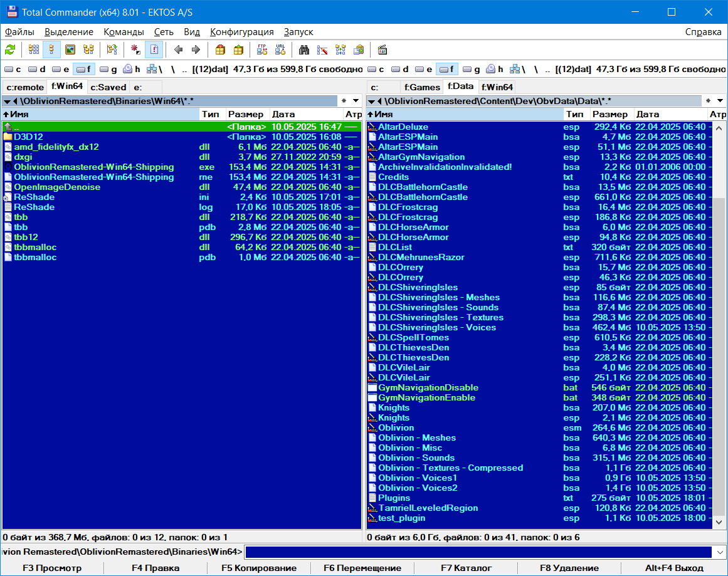Toggle the brief list view mode

34,50
